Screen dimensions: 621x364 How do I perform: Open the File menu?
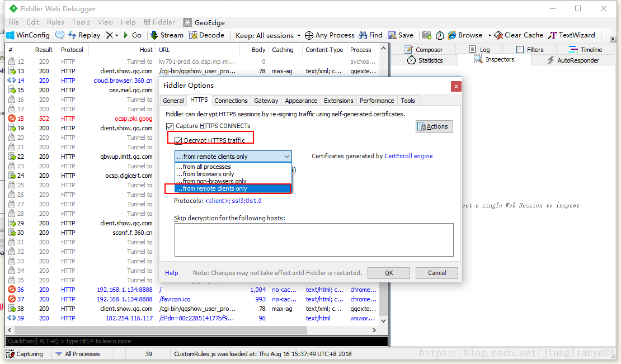13,22
